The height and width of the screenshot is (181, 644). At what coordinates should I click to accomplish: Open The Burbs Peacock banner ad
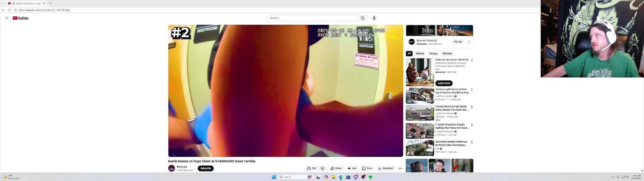point(439,30)
